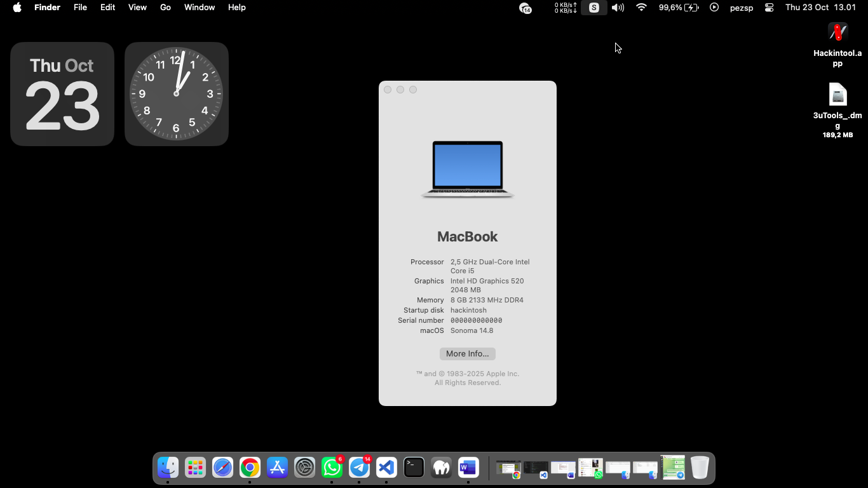The width and height of the screenshot is (868, 488).
Task: Open the Trash from the Dock
Action: tap(699, 468)
